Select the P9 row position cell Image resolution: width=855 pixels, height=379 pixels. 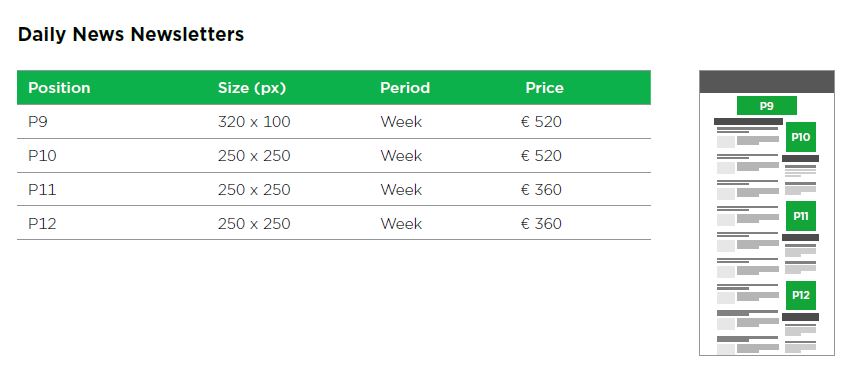(38, 122)
